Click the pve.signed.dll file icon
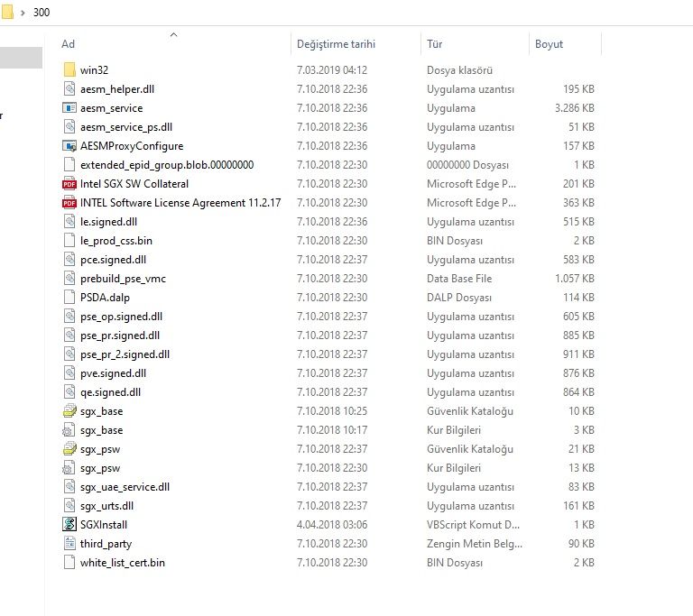Viewport: 693px width, 616px height. coord(69,373)
